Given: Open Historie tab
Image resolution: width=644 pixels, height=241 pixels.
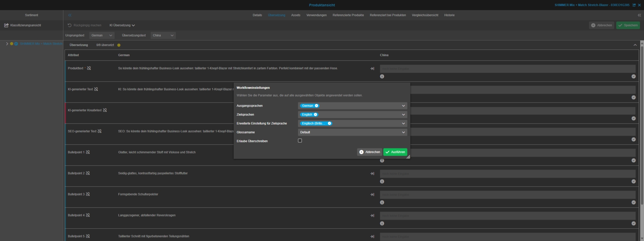Looking at the screenshot, I should 449,15.
